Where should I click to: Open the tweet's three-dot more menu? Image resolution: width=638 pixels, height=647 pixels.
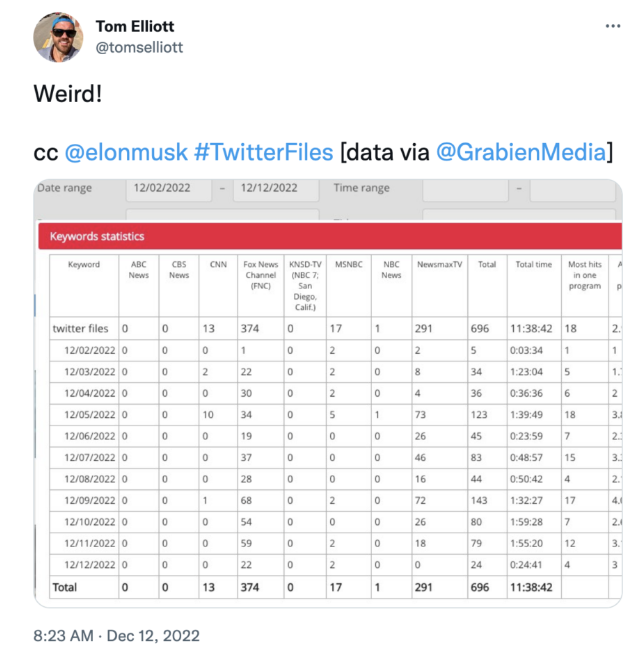(612, 26)
